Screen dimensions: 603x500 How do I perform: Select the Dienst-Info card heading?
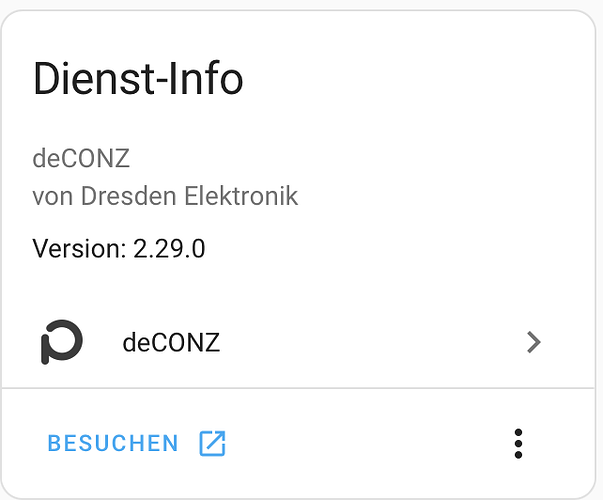[x=138, y=78]
